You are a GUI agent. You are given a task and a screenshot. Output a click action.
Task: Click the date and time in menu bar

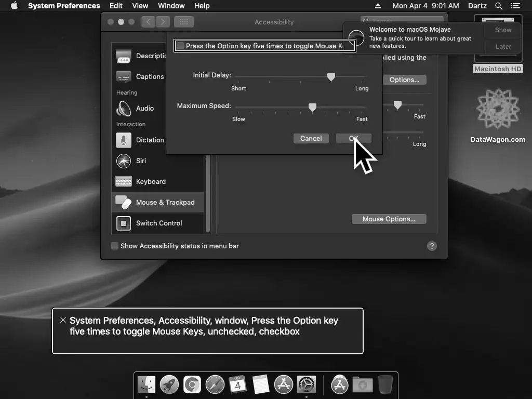click(x=425, y=6)
